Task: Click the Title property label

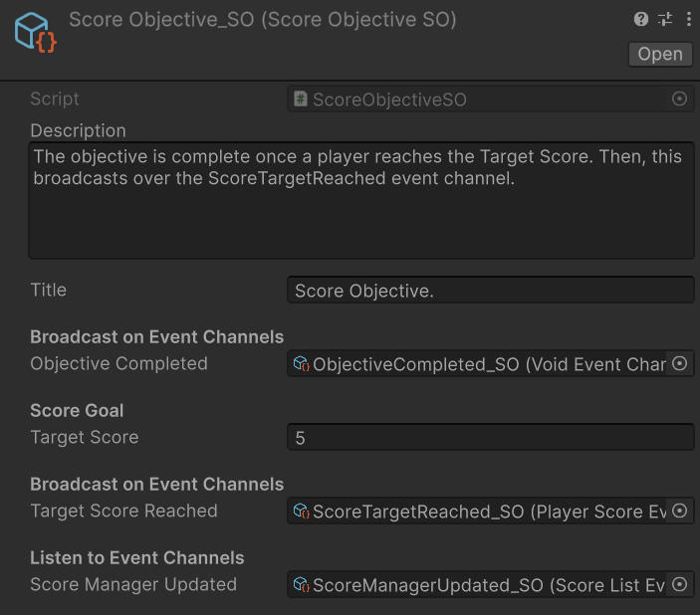Action: coord(49,291)
